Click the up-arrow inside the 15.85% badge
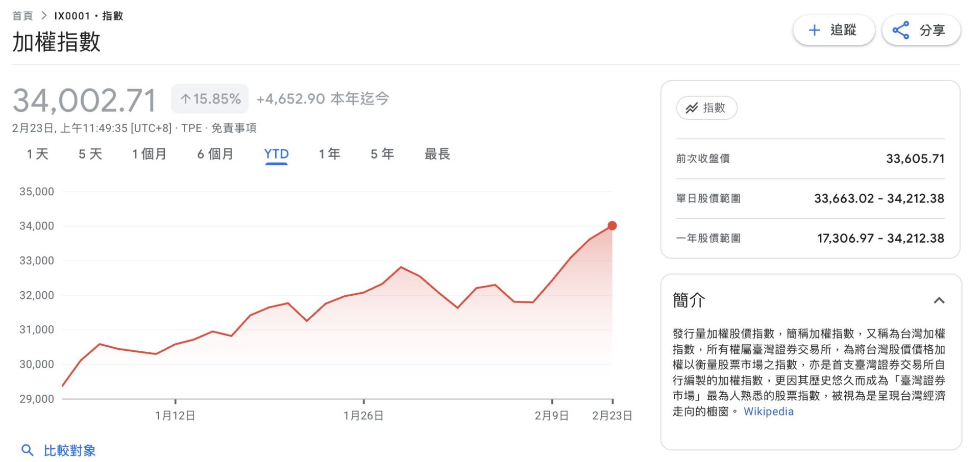This screenshot has height=462, width=980. pos(186,98)
